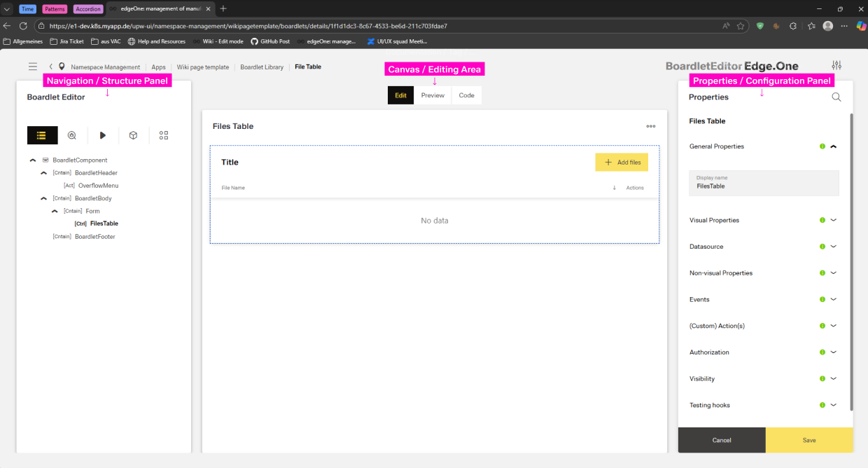The height and width of the screenshot is (468, 868).
Task: Open the widgets grid icon
Action: tap(163, 135)
